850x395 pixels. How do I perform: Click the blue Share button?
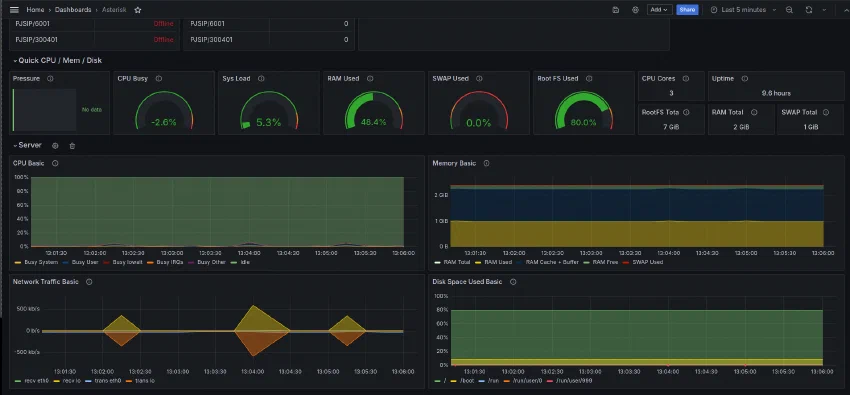point(687,10)
